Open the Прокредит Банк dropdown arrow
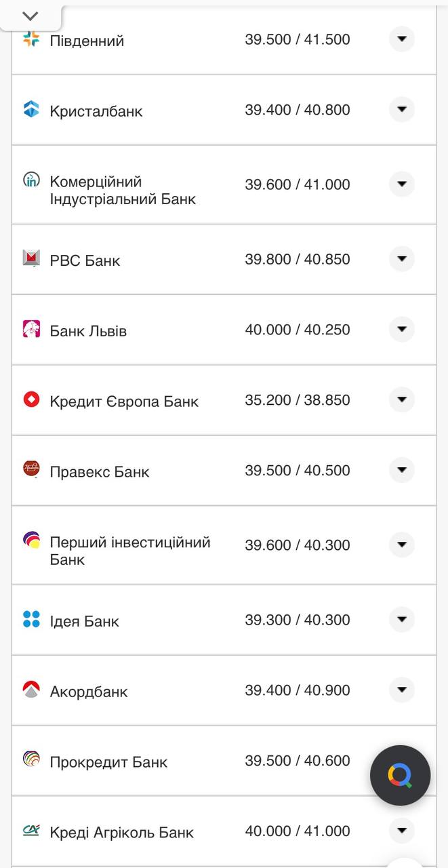Screen dimensions: 448x868 (402, 760)
